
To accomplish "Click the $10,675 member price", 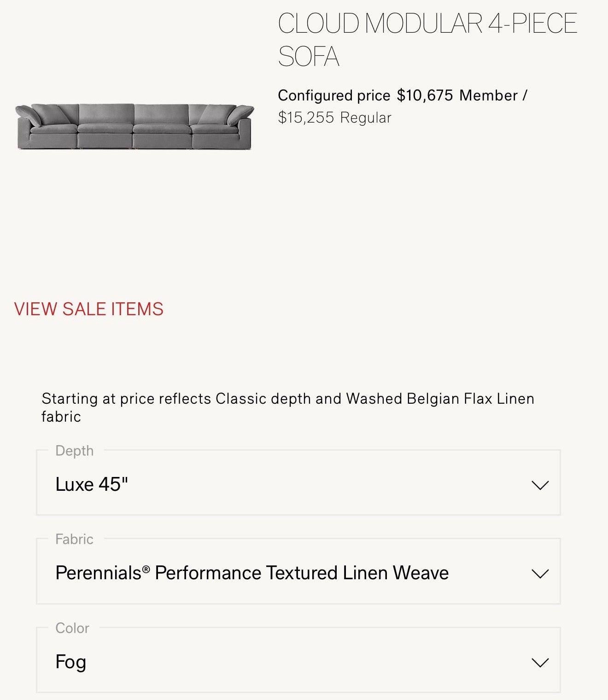I will [425, 95].
